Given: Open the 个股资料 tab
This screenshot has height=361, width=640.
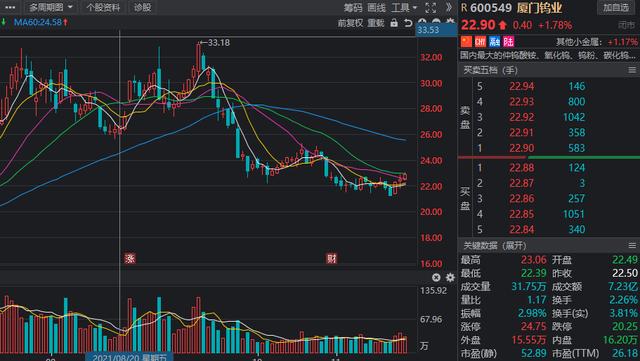Looking at the screenshot, I should [103, 7].
